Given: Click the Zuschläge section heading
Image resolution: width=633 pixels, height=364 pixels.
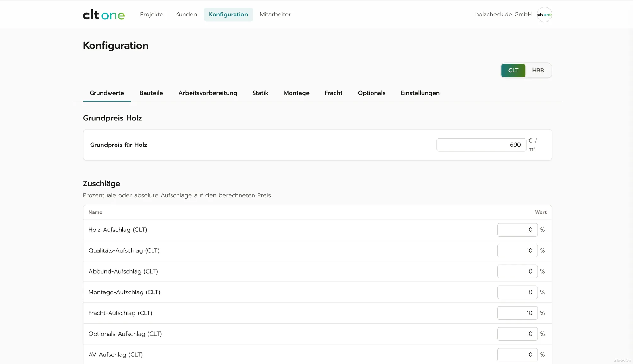Looking at the screenshot, I should pos(101,184).
